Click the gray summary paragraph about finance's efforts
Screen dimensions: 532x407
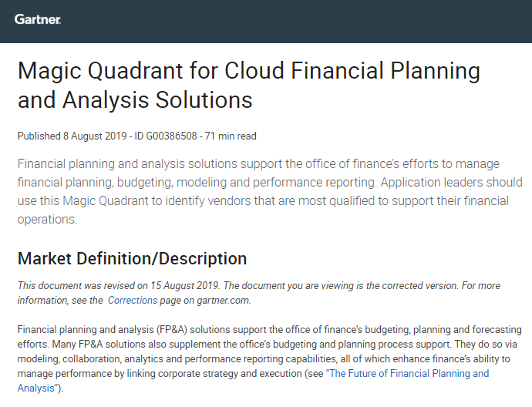[x=270, y=191]
